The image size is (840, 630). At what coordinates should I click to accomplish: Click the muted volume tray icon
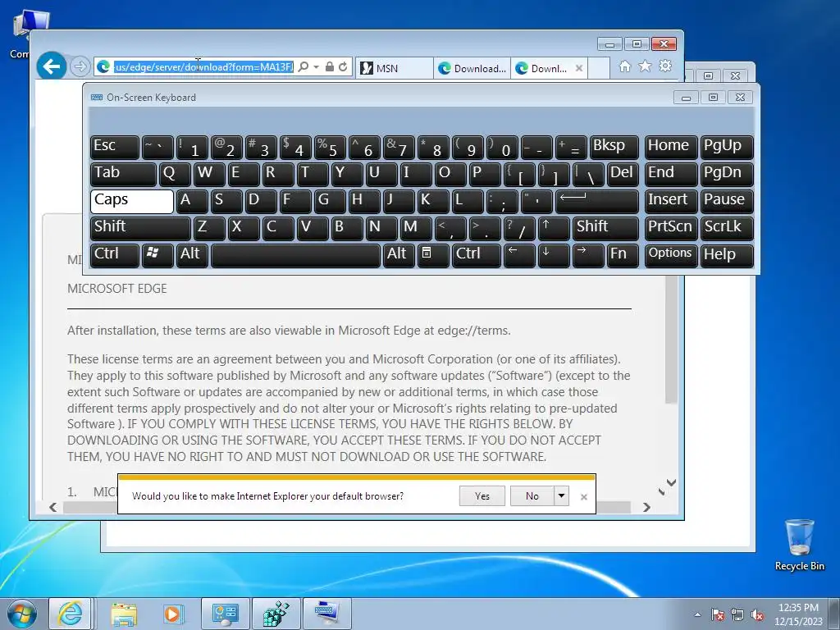(757, 614)
